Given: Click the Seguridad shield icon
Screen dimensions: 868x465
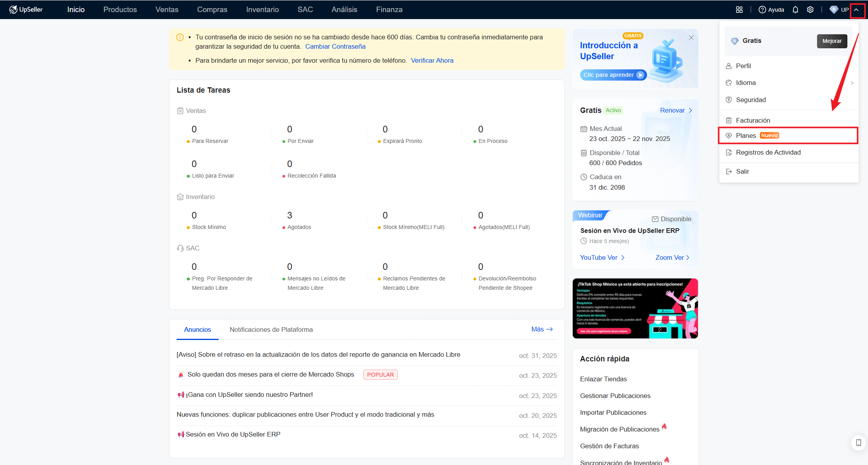Looking at the screenshot, I should coord(729,100).
